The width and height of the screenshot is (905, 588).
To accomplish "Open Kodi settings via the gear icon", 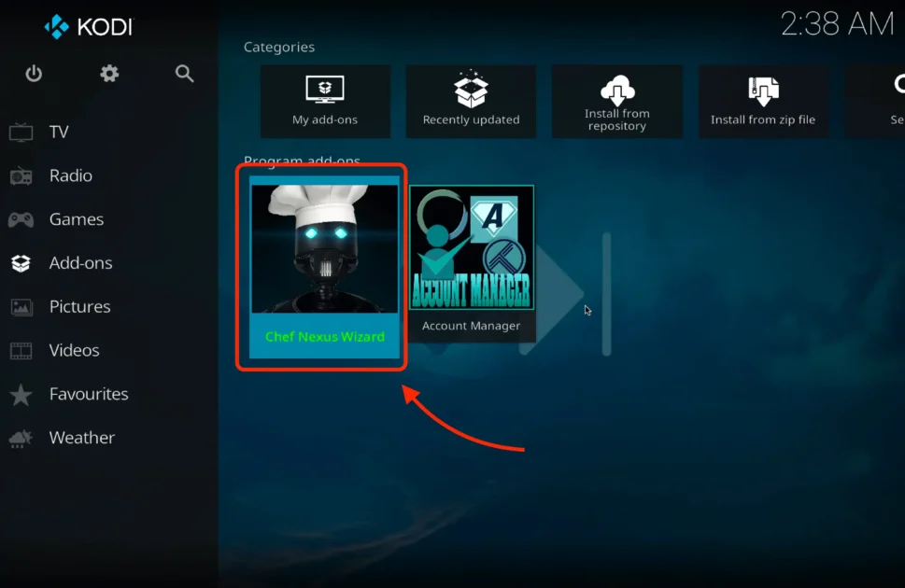I will pos(109,73).
